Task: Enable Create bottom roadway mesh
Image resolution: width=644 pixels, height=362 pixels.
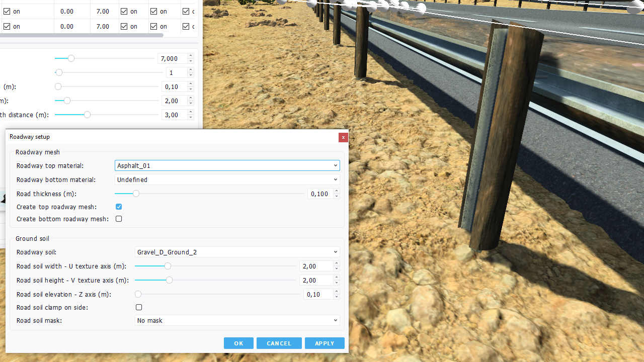Action: [x=119, y=219]
